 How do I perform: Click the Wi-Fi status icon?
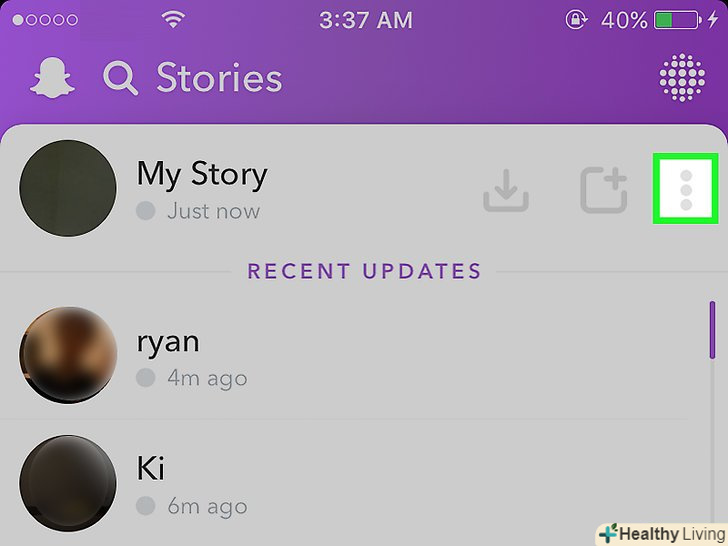coord(173,19)
